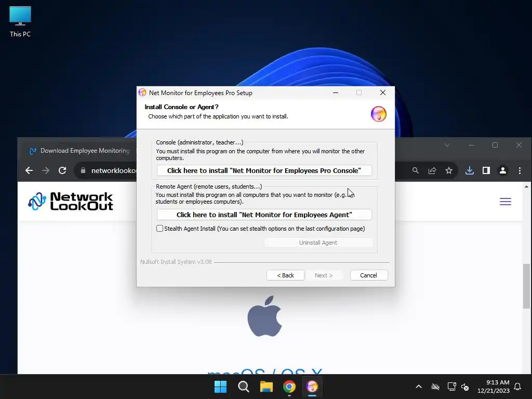This screenshot has width=532, height=399.
Task: Minimize the Chrome window
Action: (471, 145)
